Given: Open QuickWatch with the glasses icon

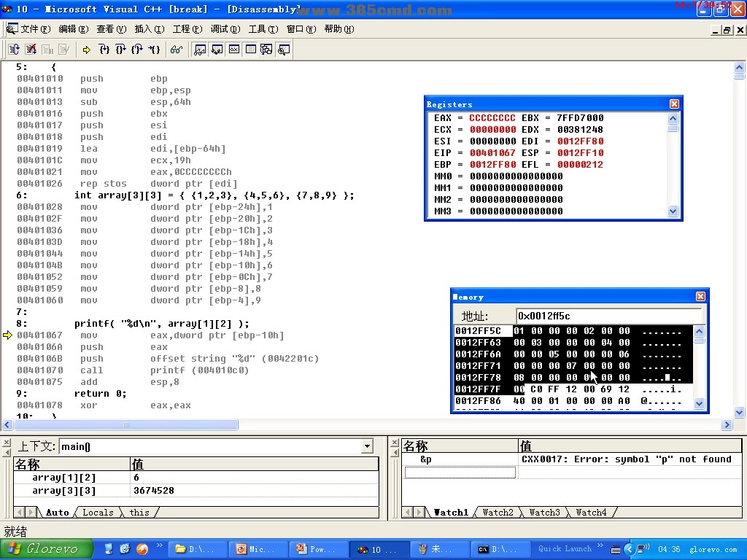Looking at the screenshot, I should click(x=176, y=50).
